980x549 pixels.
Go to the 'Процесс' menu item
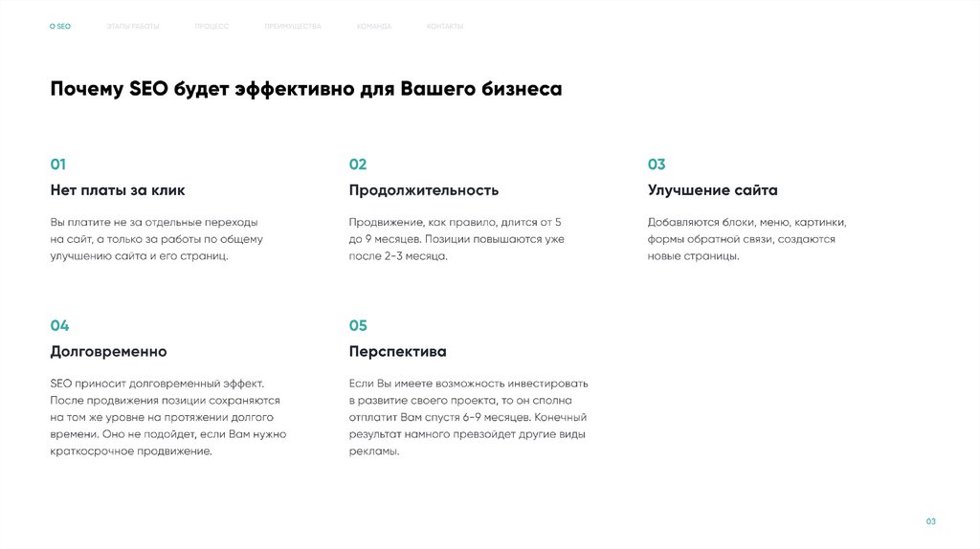tap(212, 26)
